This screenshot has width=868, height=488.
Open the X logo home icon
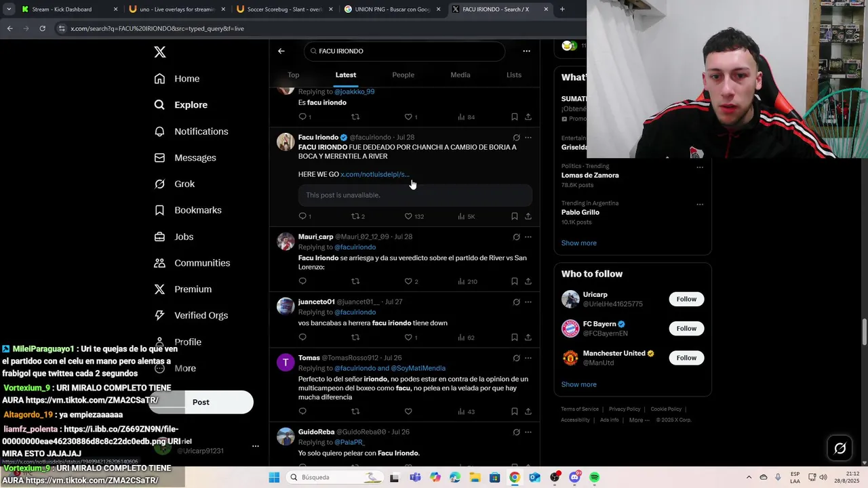(x=159, y=52)
